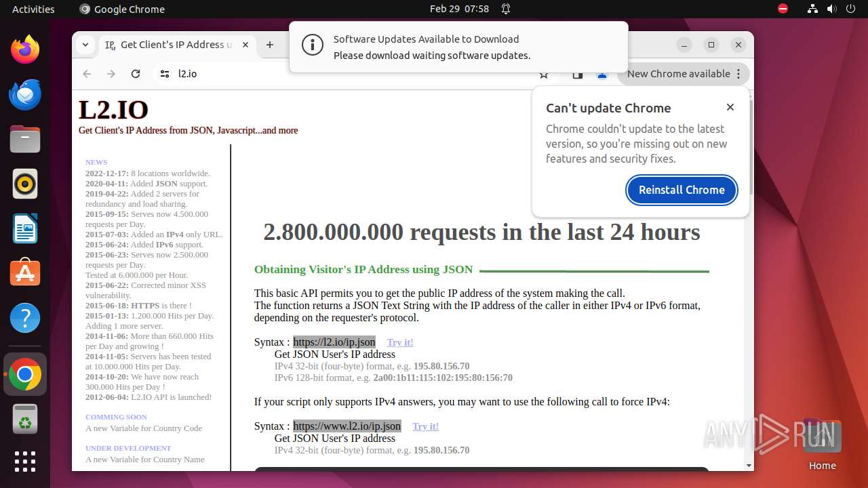Open Rhythmbox music player in dock
Screen dimensions: 868x488
[25, 184]
